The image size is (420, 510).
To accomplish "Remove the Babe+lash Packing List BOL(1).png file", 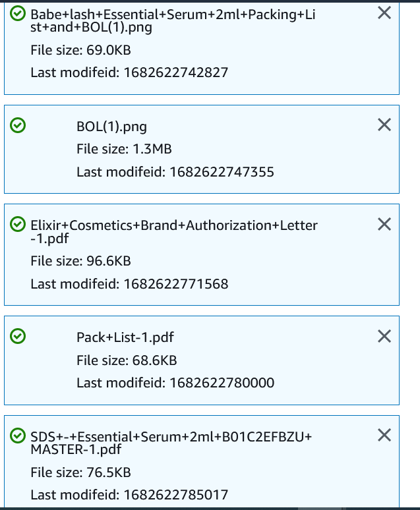I will [x=384, y=13].
